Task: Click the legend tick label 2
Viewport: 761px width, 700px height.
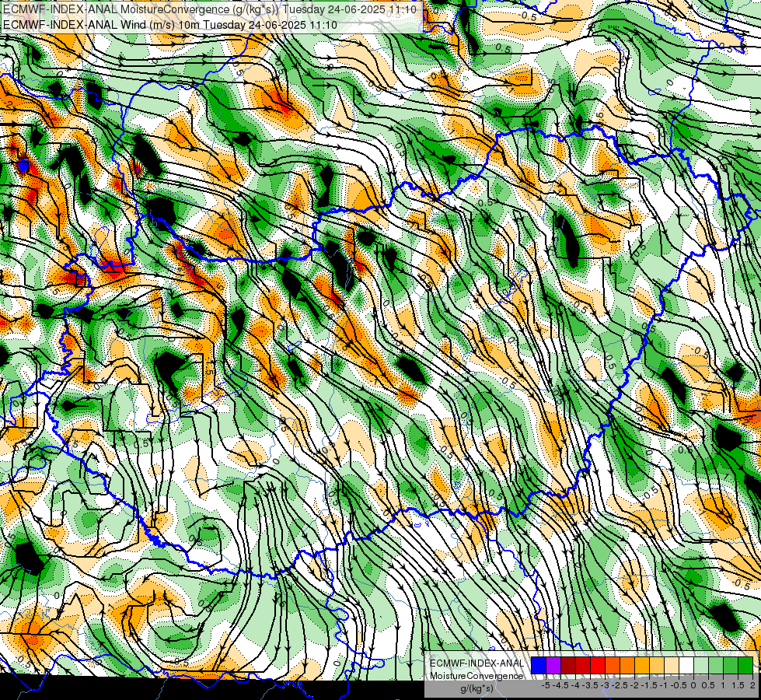Action: tap(752, 685)
